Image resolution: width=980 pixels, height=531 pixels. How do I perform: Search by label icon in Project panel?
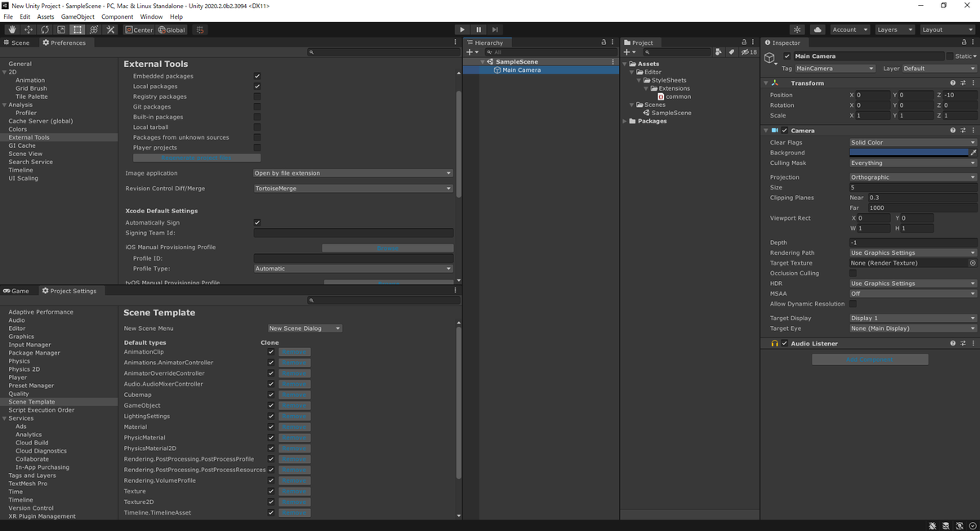[x=732, y=51]
